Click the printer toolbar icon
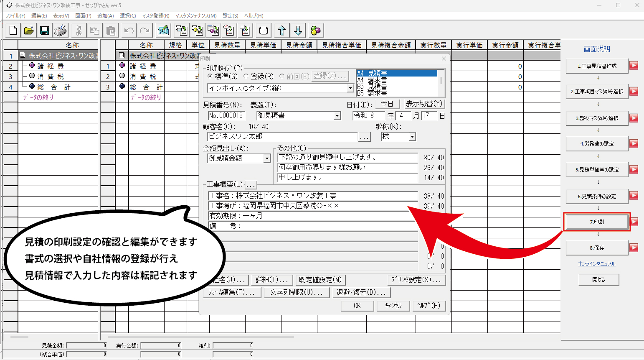Image resolution: width=644 pixels, height=360 pixels. pyautogui.click(x=61, y=31)
